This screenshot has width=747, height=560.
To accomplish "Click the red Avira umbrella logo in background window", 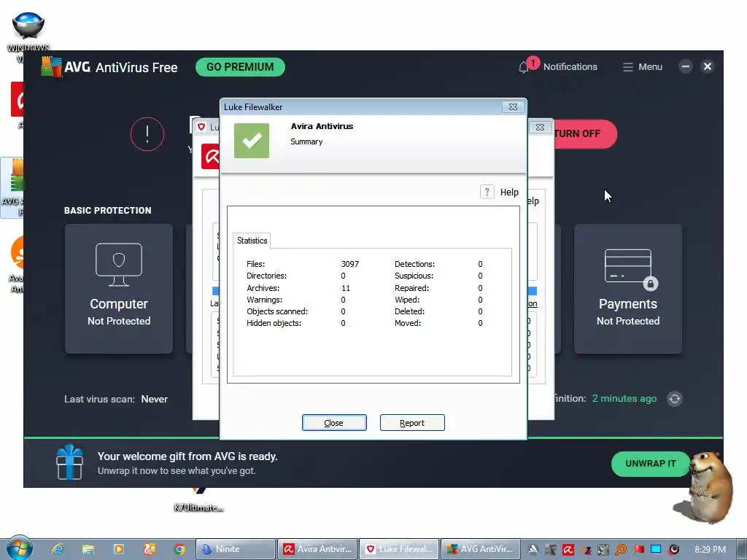I will tap(210, 156).
